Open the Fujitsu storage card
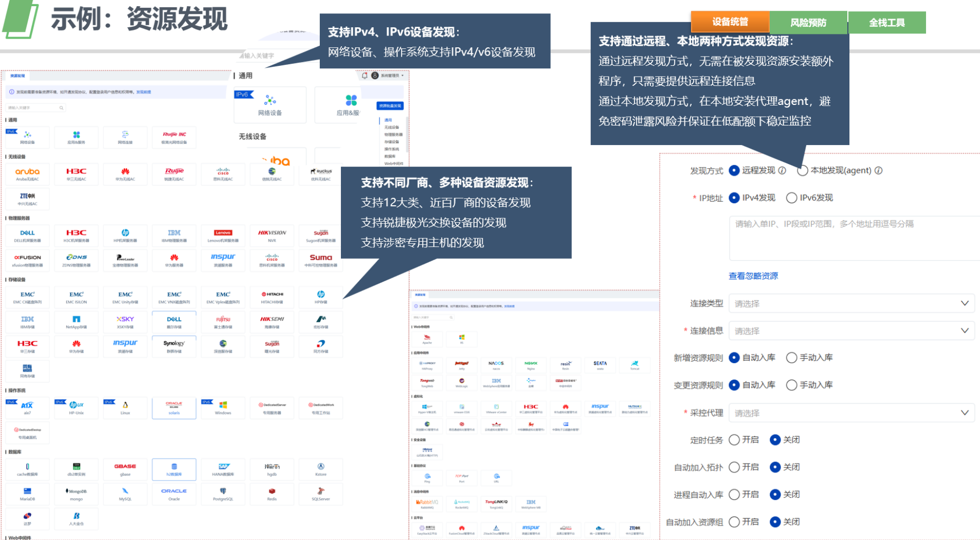This screenshot has height=540, width=980. [223, 322]
